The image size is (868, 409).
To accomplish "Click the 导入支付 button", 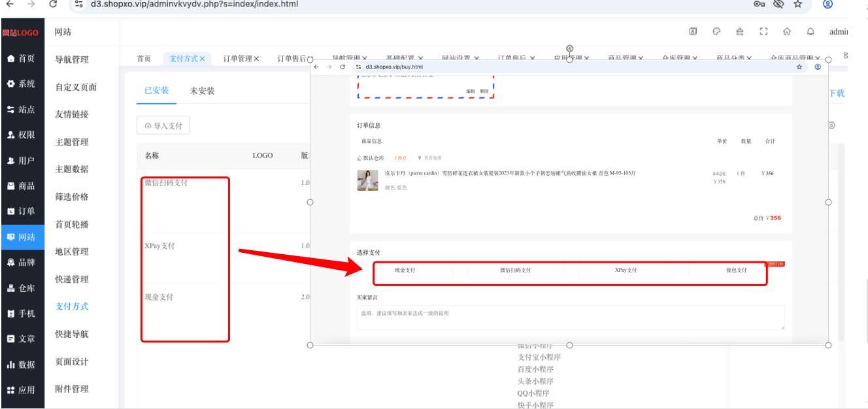I will point(163,125).
